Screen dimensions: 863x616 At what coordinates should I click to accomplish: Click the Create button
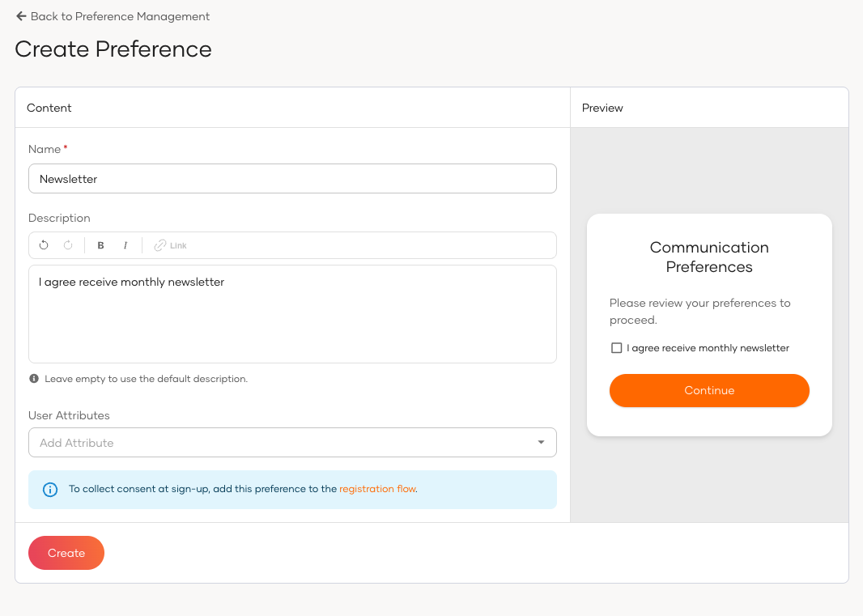(x=66, y=553)
